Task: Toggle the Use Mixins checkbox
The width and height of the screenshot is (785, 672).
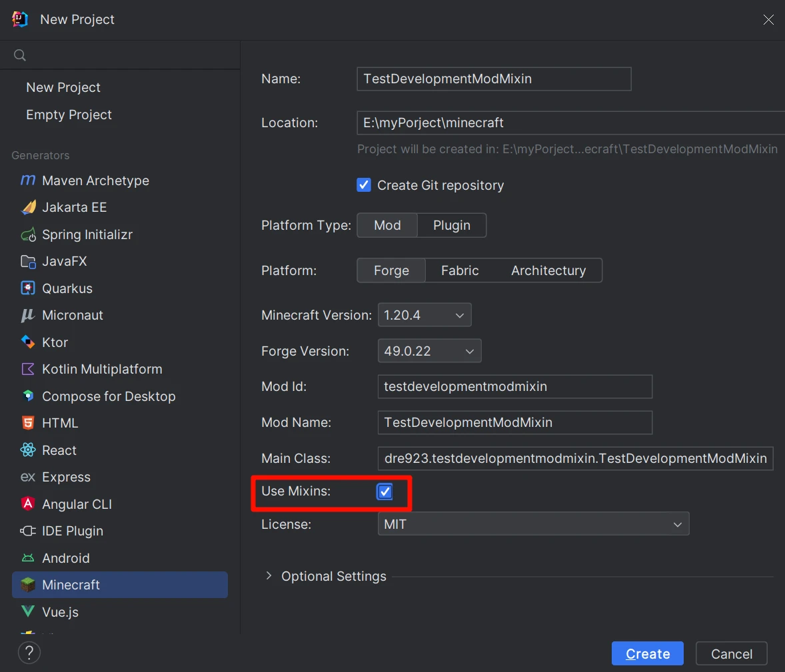Action: [385, 492]
